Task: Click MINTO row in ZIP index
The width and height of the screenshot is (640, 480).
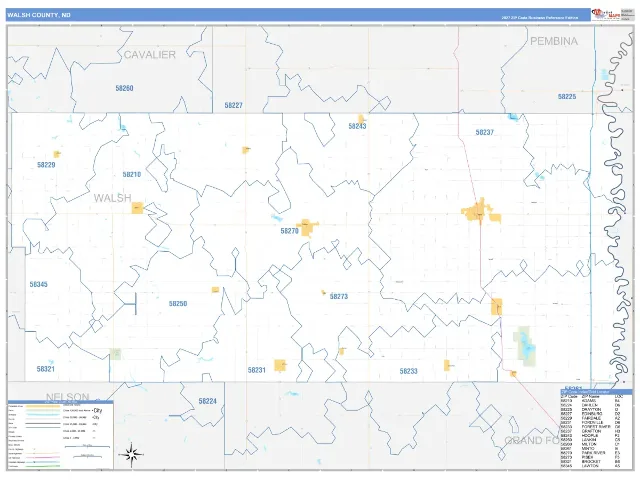Action: coord(592,449)
